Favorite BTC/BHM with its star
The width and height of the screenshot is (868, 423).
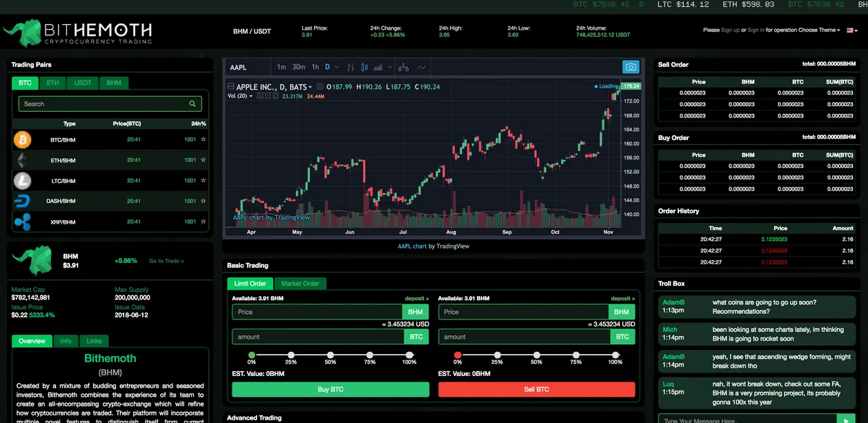click(x=203, y=139)
